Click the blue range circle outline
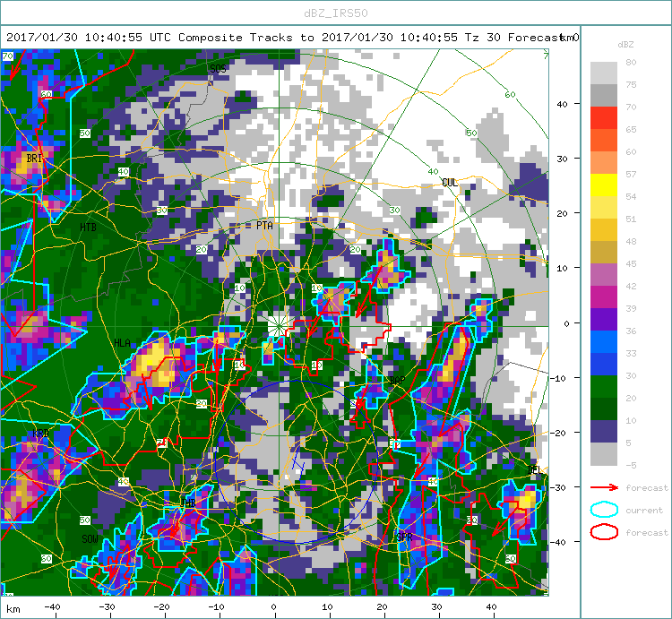The width and height of the screenshot is (672, 619). (x=297, y=462)
